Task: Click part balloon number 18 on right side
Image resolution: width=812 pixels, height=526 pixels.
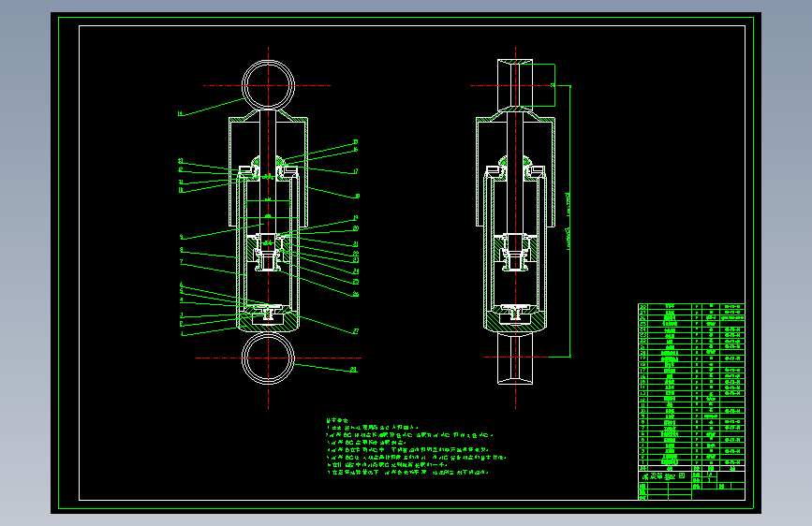Action: [358, 197]
